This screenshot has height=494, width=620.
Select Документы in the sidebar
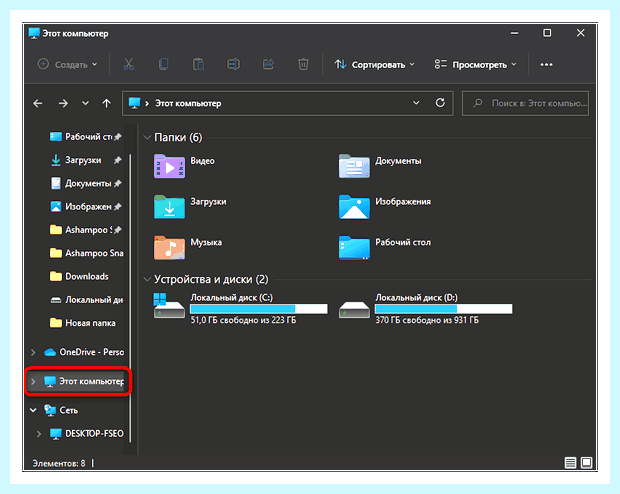pyautogui.click(x=85, y=184)
